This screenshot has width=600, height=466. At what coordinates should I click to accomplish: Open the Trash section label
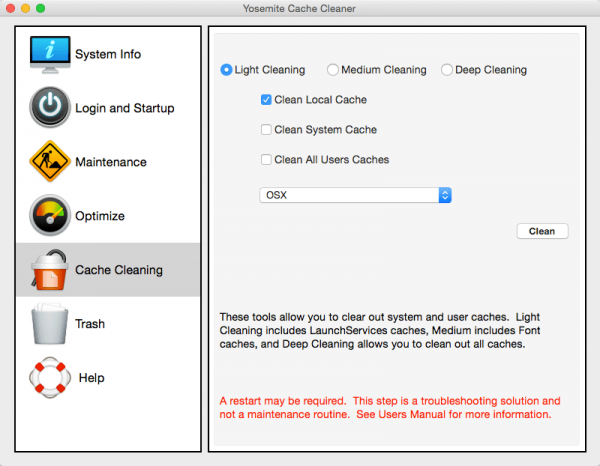pos(90,324)
